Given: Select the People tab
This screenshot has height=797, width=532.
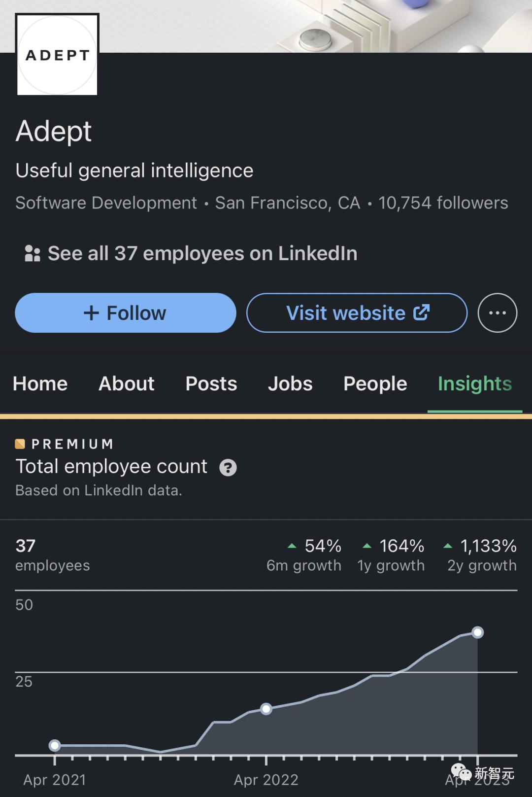Looking at the screenshot, I should [x=375, y=383].
